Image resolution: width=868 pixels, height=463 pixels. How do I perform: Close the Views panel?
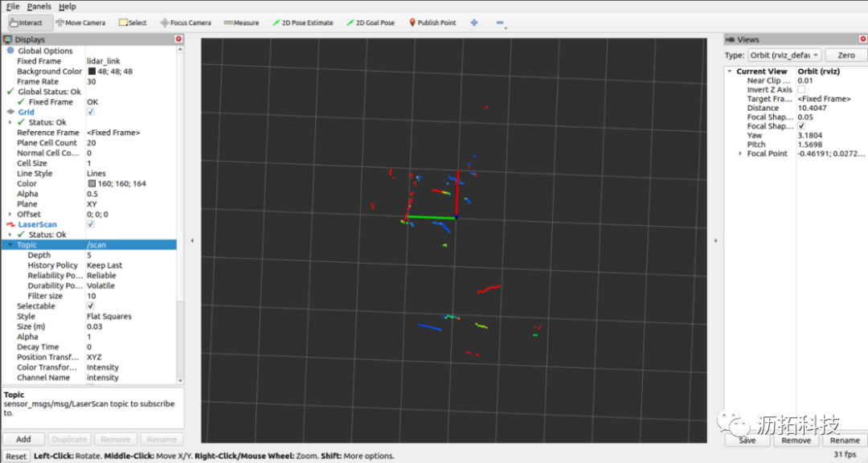(862, 39)
